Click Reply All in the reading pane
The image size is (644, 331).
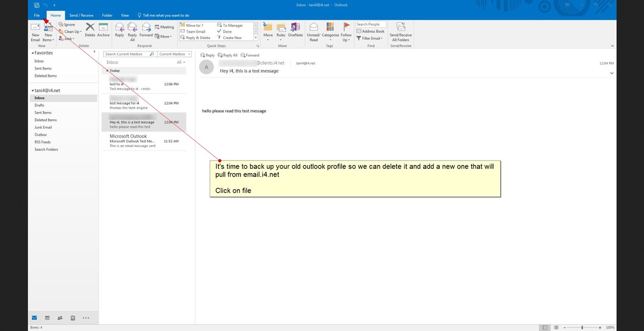(228, 55)
